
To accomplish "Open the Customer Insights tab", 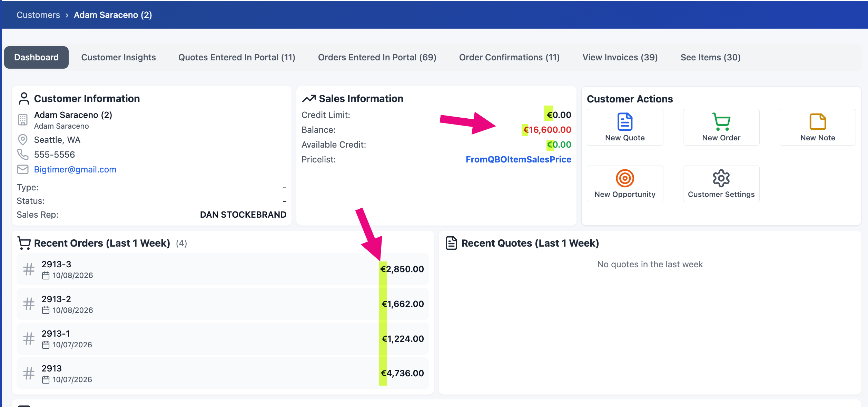I will (x=118, y=57).
